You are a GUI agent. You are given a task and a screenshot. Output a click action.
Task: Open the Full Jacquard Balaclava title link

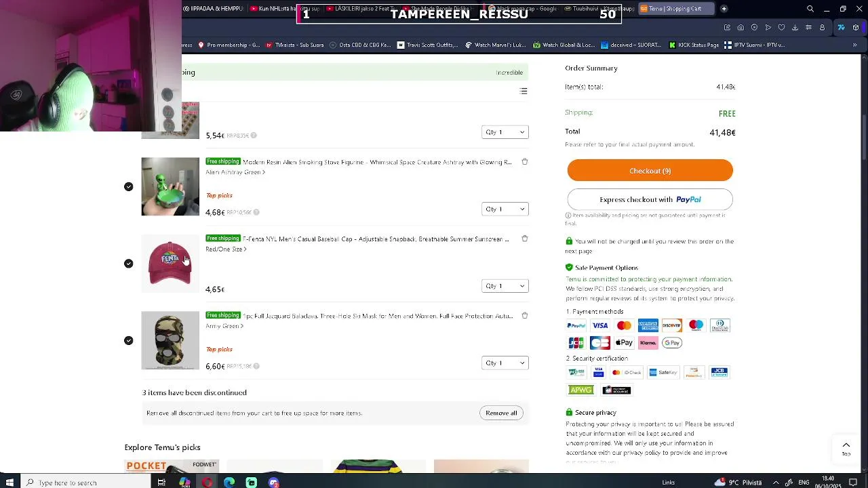pos(378,316)
